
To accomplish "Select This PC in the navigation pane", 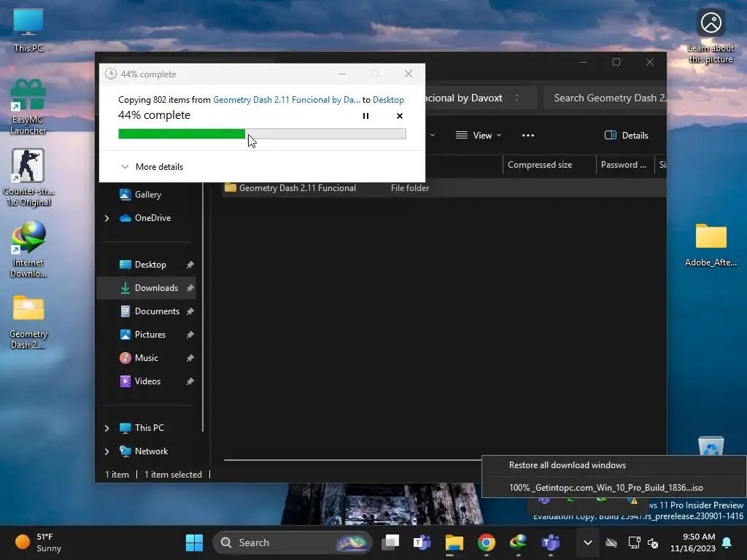I will (149, 427).
